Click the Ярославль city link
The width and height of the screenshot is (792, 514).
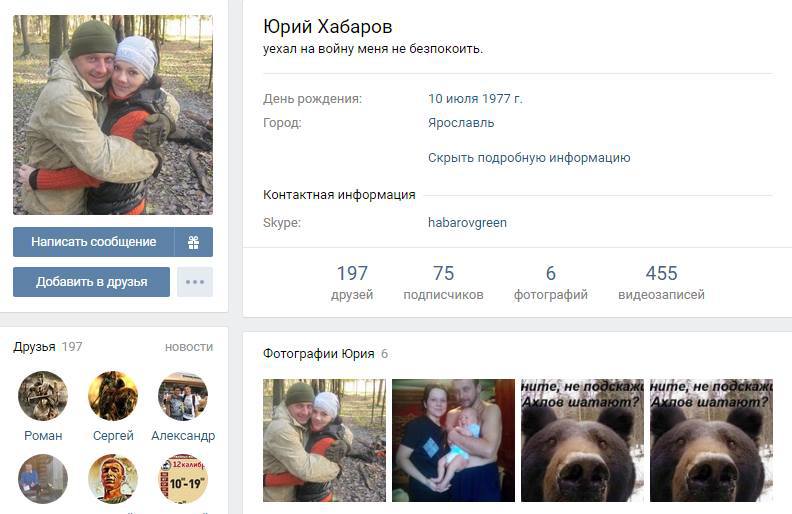click(461, 123)
